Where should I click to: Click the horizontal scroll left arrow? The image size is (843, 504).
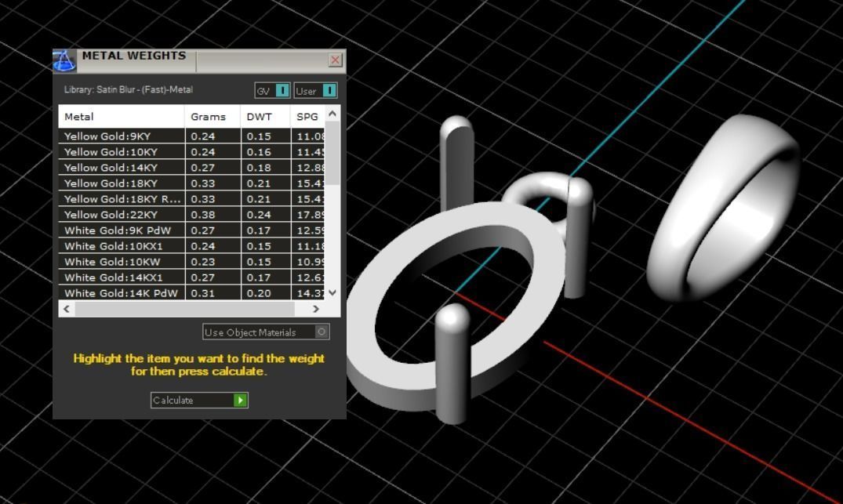(67, 309)
